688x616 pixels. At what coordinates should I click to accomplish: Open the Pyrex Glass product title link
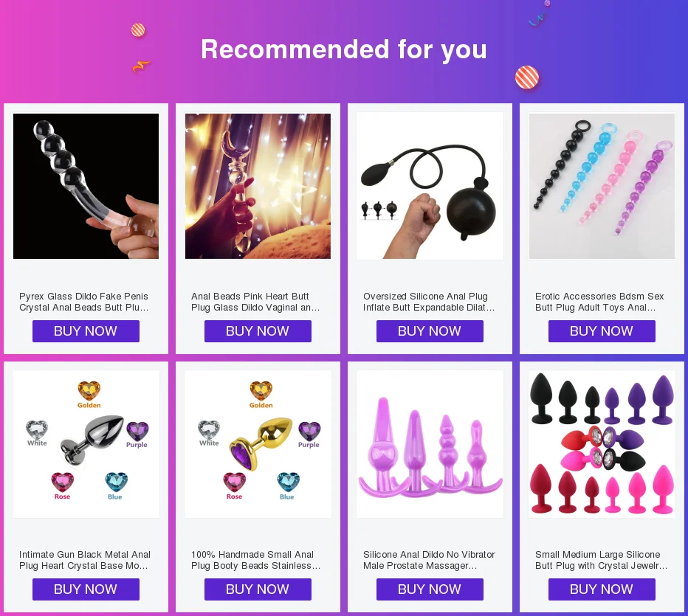[x=84, y=302]
